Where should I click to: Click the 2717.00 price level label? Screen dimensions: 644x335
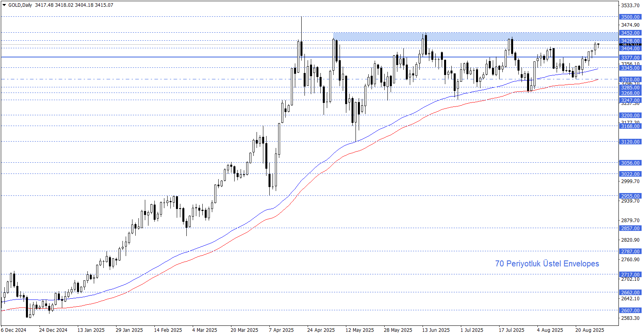(630, 274)
